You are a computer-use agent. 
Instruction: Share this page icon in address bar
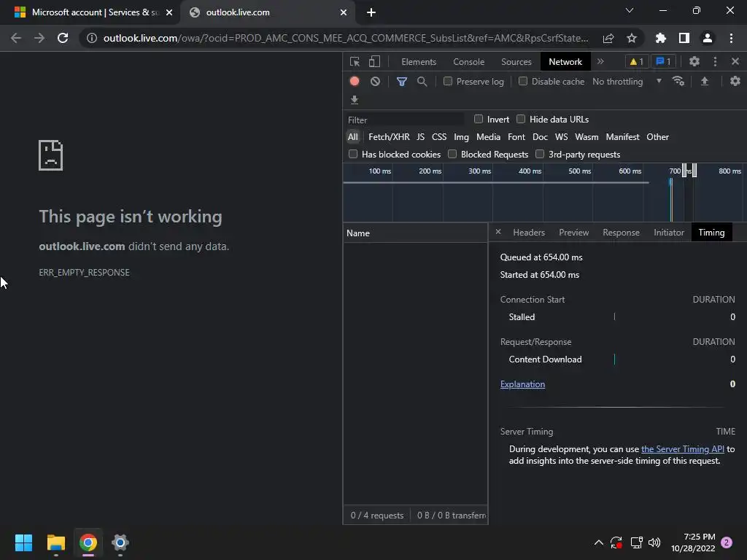click(x=608, y=38)
